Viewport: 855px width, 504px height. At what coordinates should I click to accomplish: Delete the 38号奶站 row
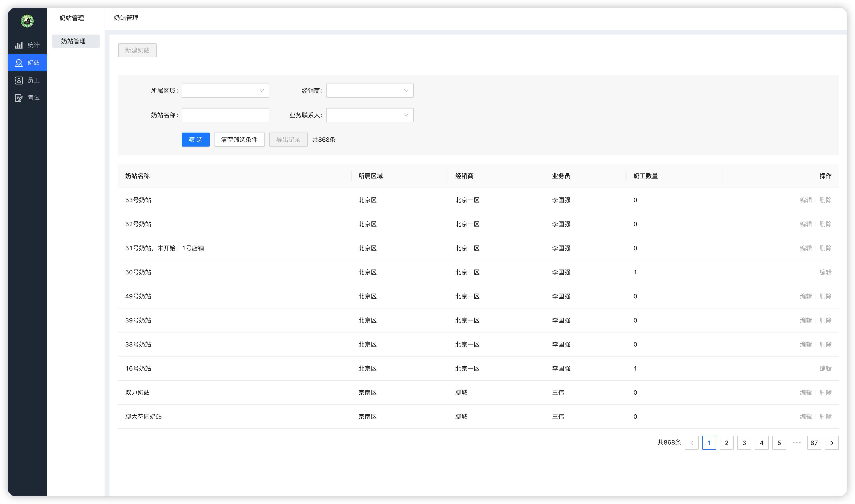pos(825,345)
